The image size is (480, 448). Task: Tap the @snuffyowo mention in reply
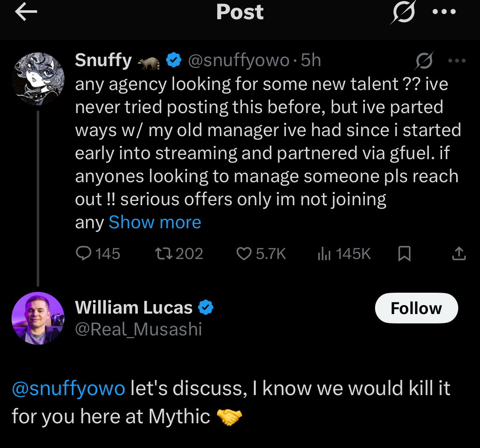click(68, 389)
